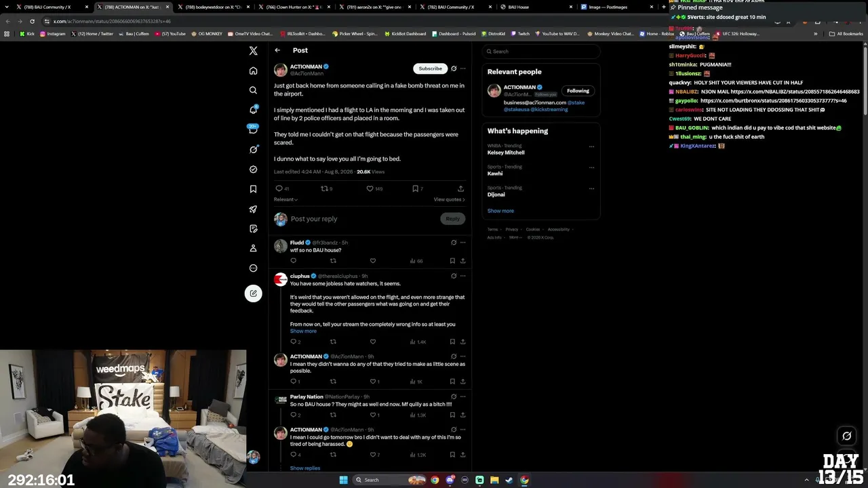The width and height of the screenshot is (868, 488).
Task: Bookmark the main ACTIONMAN post
Action: (x=418, y=188)
